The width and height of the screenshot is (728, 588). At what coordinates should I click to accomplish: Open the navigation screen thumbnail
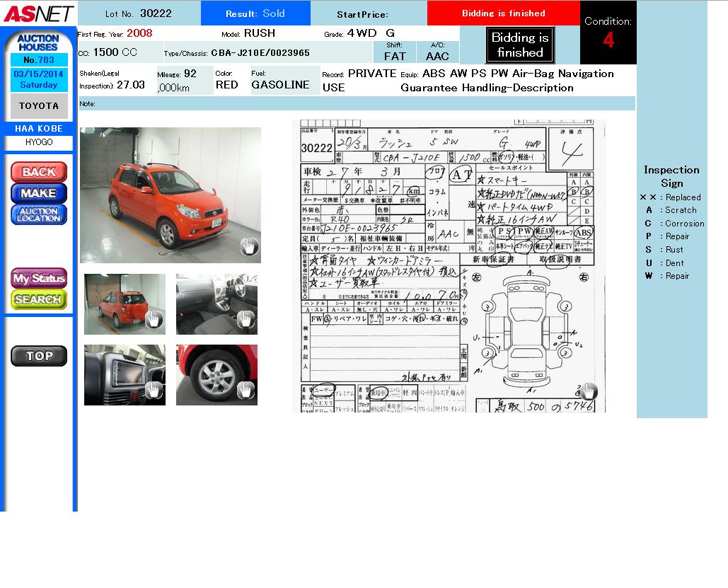125,375
